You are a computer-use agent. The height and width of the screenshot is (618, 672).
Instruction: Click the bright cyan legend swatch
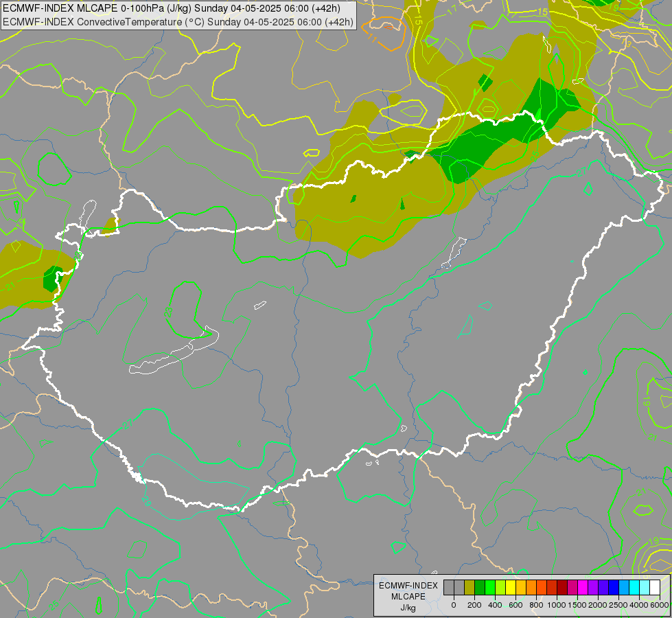pyautogui.click(x=634, y=588)
